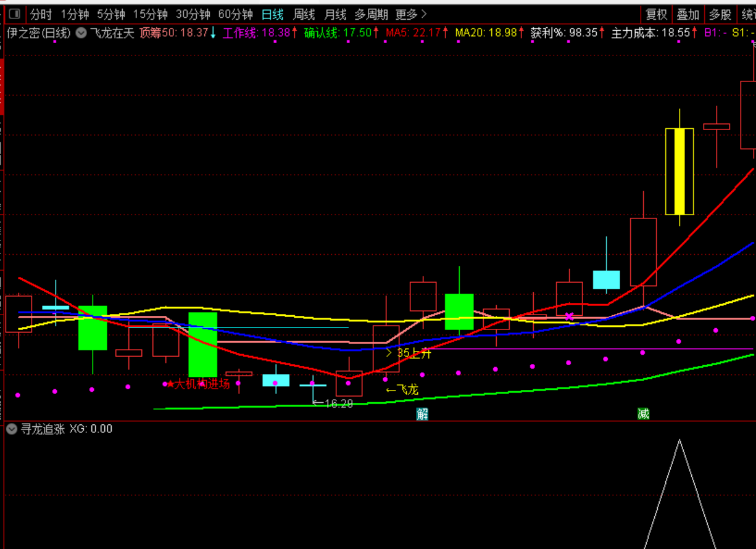This screenshot has width=756, height=549.
Task: Switch to the 月线 monthly chart
Action: tap(336, 14)
